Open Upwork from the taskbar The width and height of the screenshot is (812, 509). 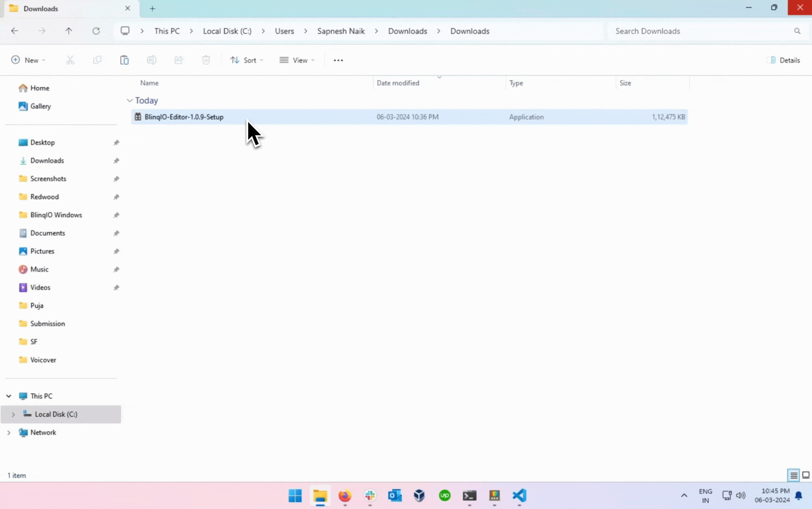point(445,496)
